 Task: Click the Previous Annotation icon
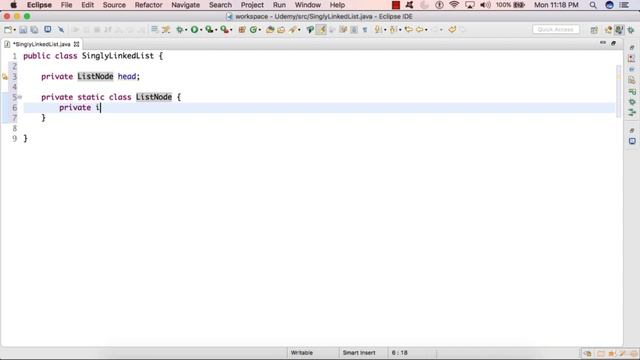pyautogui.click(x=393, y=29)
